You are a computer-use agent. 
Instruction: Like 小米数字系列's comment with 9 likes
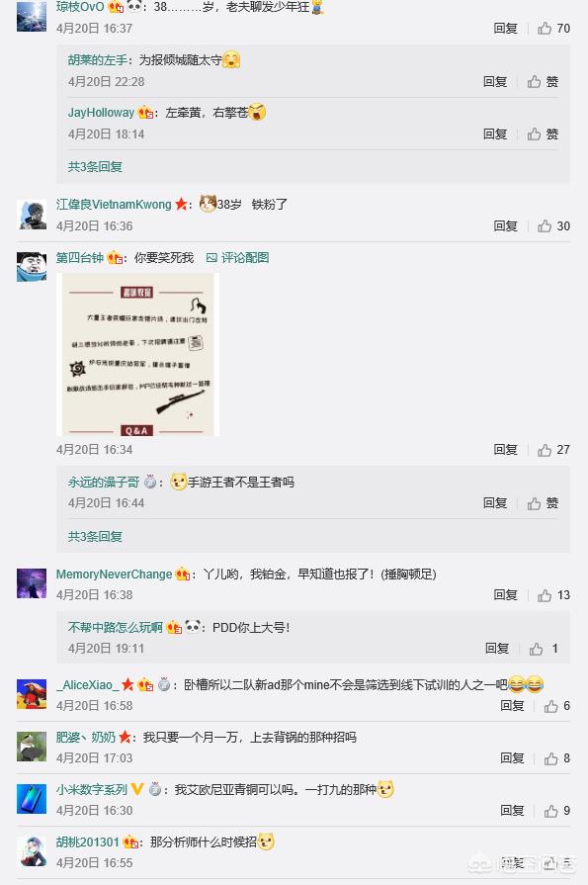click(x=557, y=811)
